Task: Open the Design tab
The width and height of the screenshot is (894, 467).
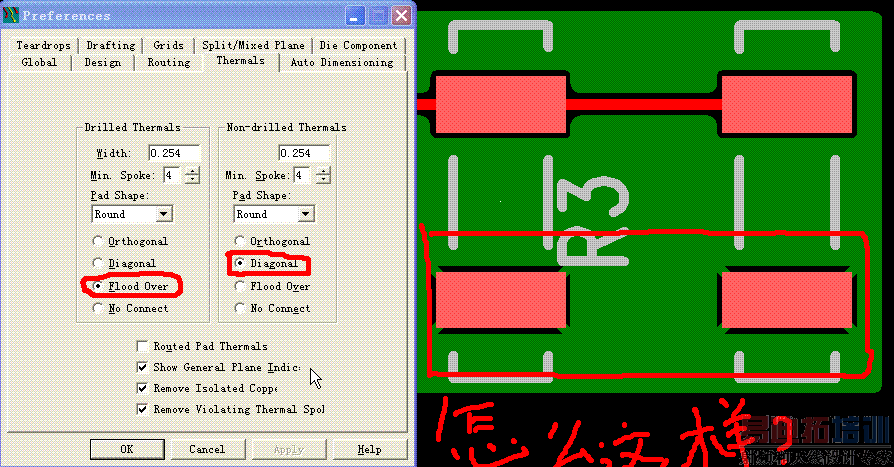Action: click(103, 62)
